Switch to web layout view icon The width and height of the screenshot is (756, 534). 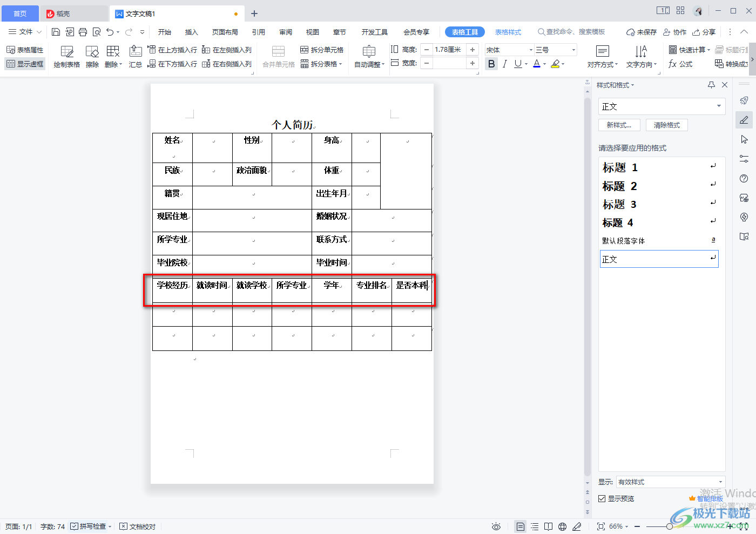click(x=562, y=526)
